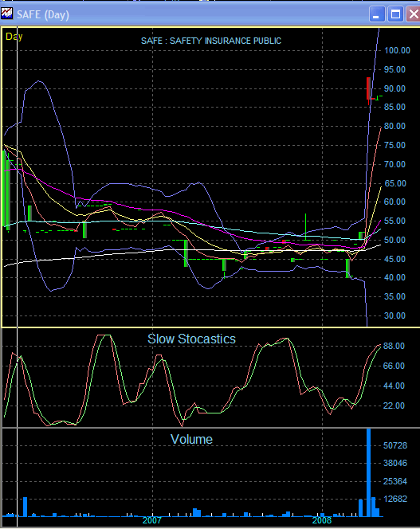420x529 pixels.
Task: Click the 2007 date axis marker
Action: (x=152, y=520)
